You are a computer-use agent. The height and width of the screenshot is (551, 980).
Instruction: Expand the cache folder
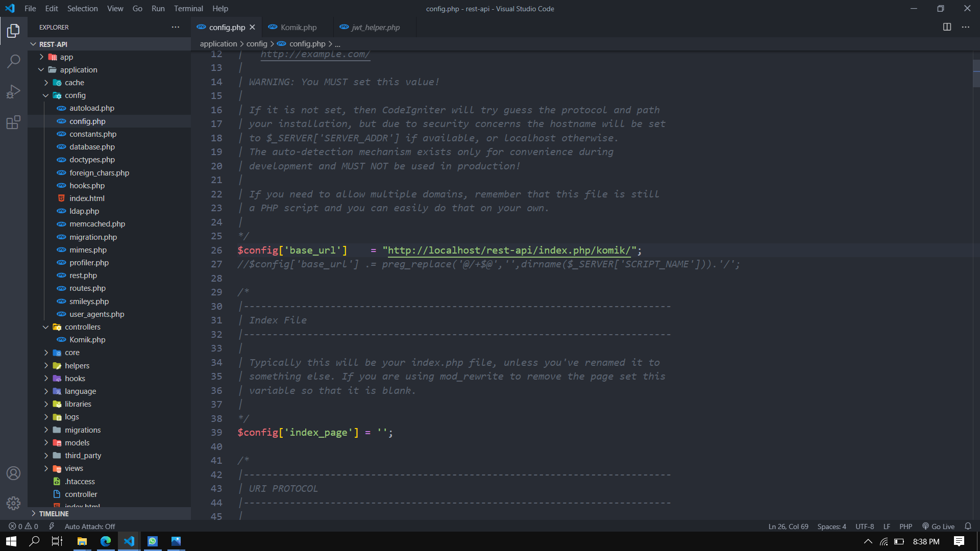[x=109, y=83]
